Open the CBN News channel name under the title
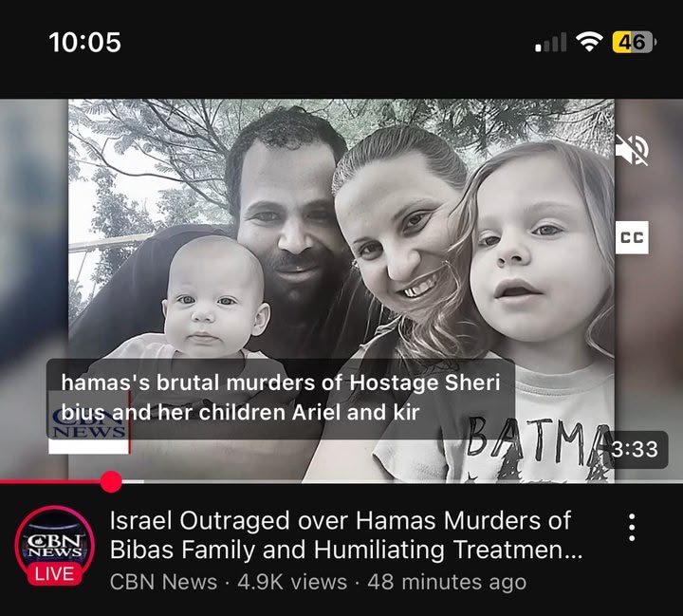 click(163, 582)
